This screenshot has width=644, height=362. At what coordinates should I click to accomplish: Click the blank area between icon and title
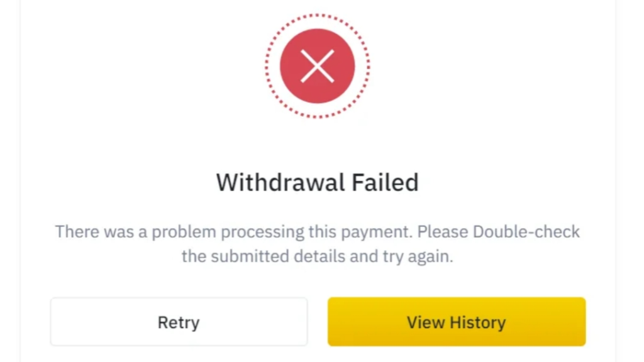(318, 145)
